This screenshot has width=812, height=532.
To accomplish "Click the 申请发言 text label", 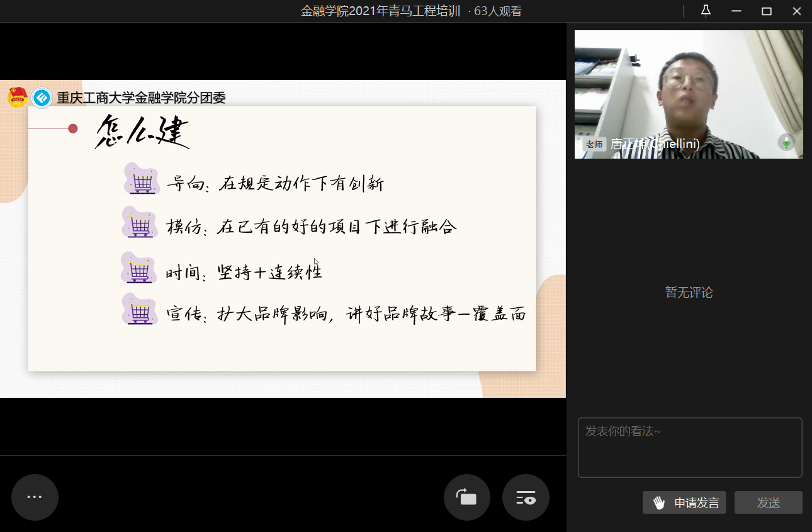I will tap(697, 503).
